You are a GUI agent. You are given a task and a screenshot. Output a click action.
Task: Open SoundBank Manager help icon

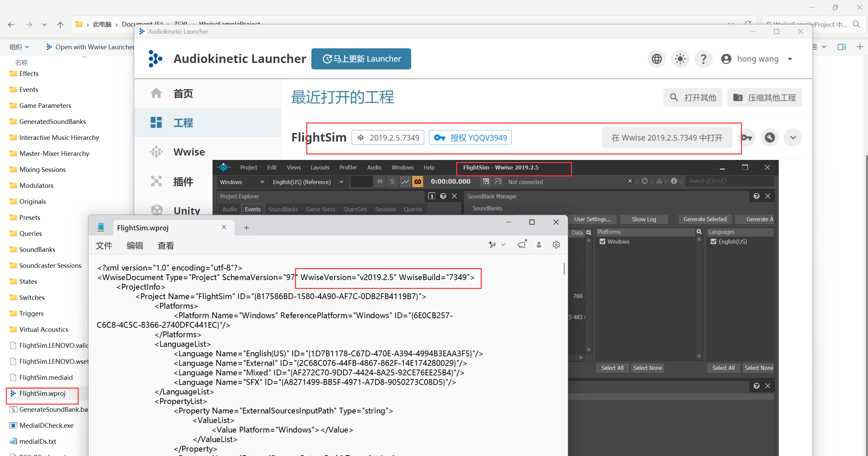click(x=756, y=196)
